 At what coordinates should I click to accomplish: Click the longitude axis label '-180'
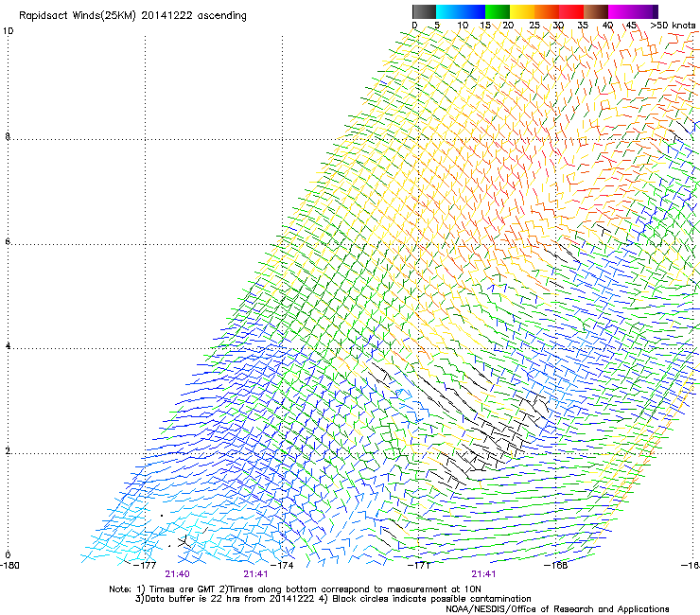click(x=9, y=566)
